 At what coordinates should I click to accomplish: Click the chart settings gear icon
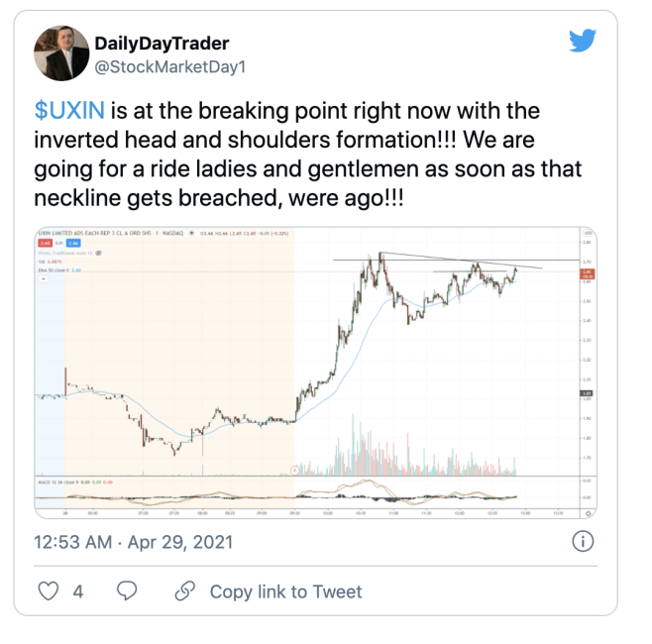tap(588, 514)
